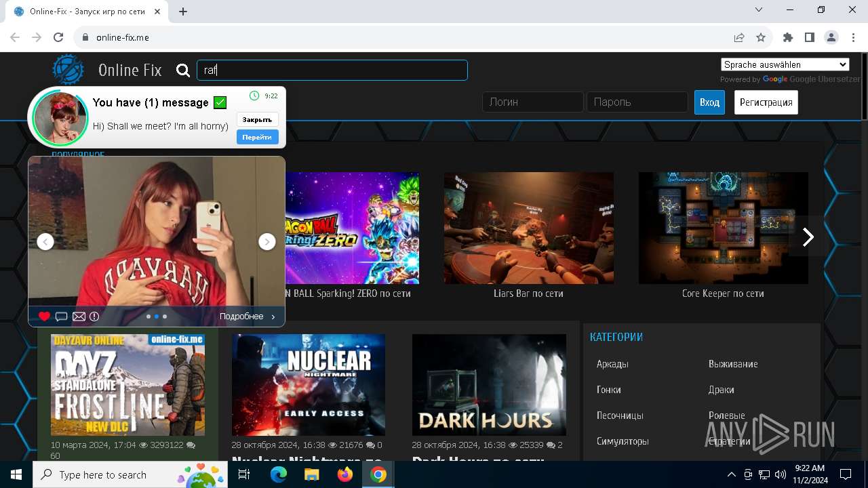Click the exclamation info icon in the ad popup

tap(94, 317)
